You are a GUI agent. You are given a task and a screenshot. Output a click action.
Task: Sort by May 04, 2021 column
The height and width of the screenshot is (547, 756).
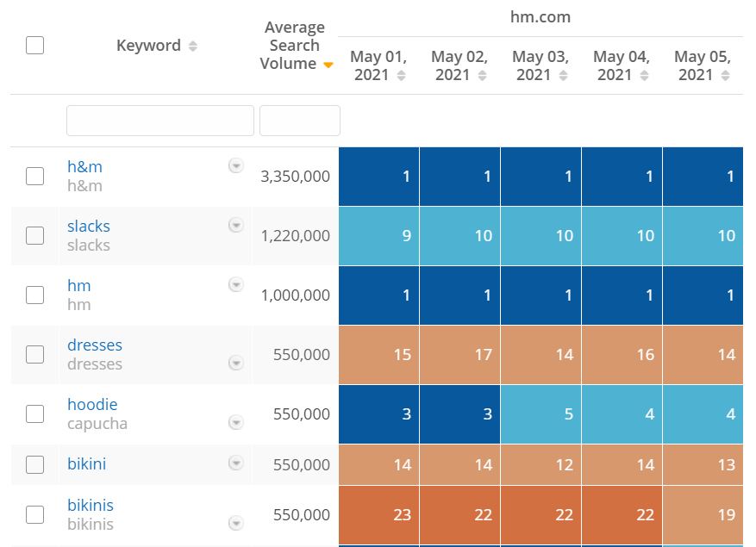click(x=644, y=75)
